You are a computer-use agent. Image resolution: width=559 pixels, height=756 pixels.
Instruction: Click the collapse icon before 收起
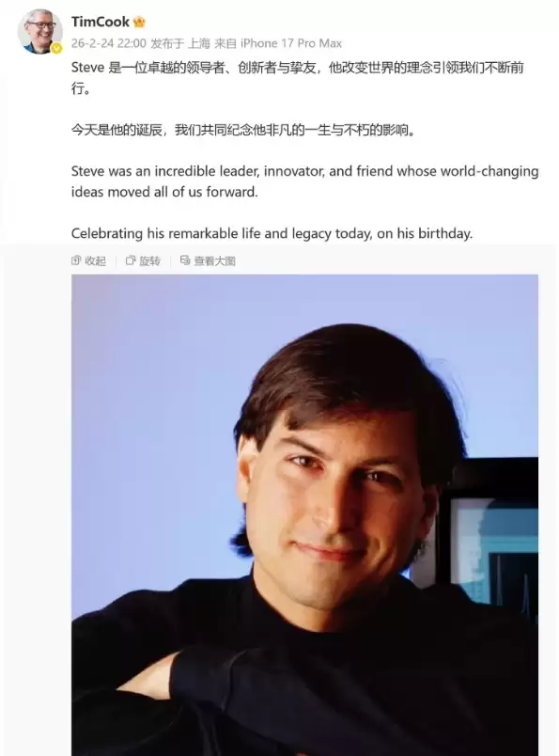click(x=76, y=260)
